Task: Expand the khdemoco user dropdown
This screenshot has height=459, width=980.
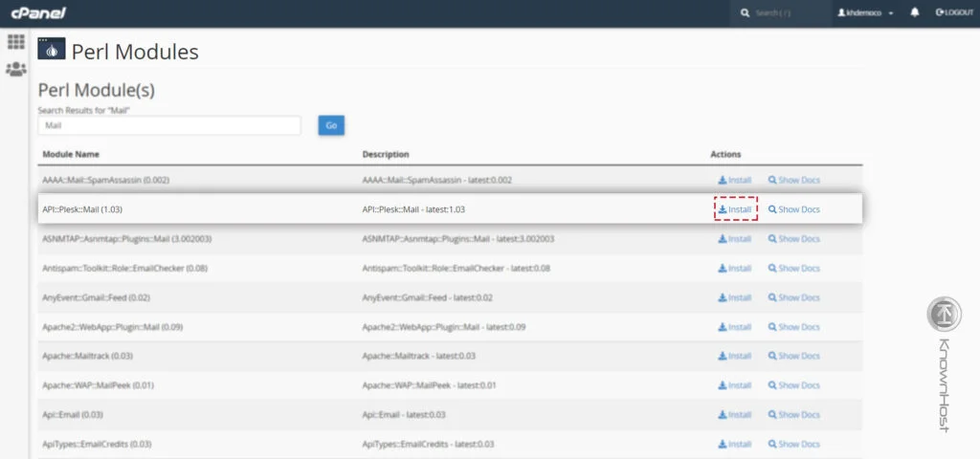Action: (865, 12)
